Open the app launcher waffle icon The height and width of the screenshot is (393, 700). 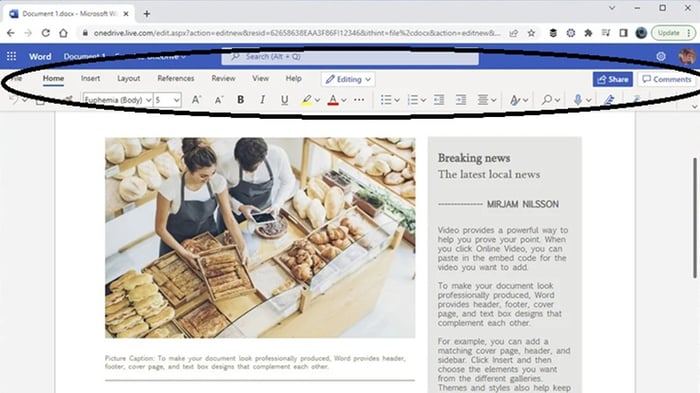coord(12,56)
